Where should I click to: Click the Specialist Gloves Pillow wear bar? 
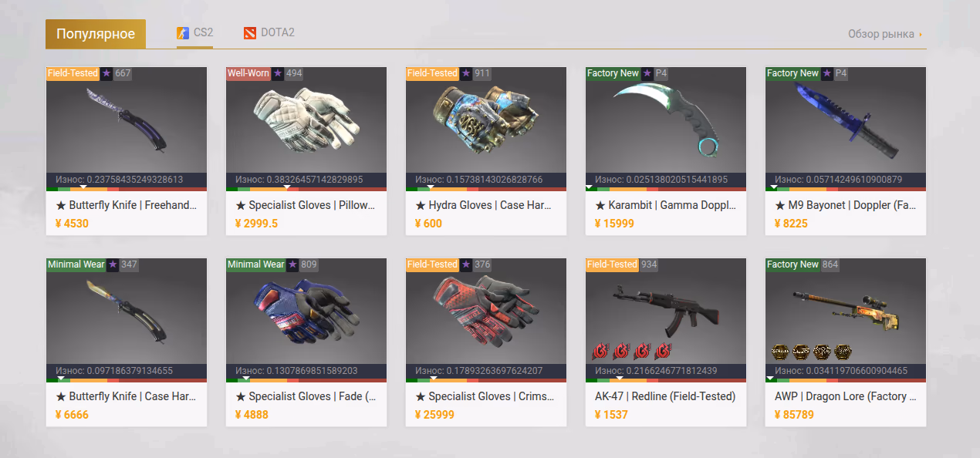[306, 188]
